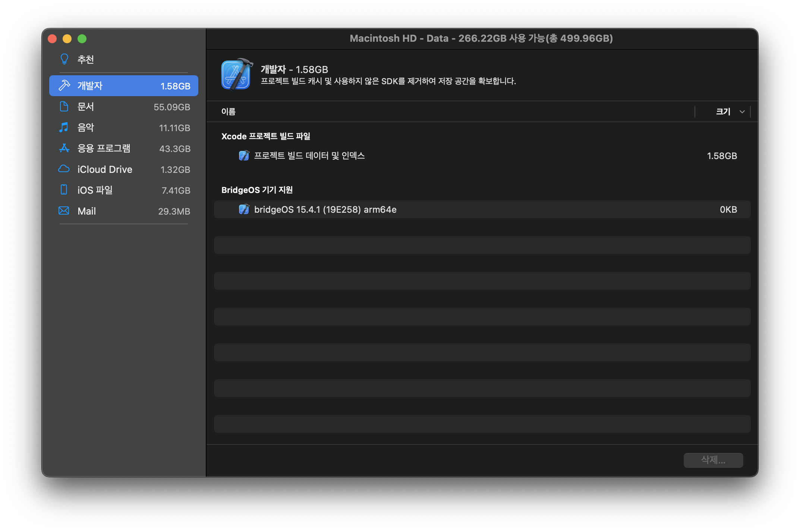
Task: Click the lightbulb icon next to 추천
Action: pyautogui.click(x=64, y=59)
